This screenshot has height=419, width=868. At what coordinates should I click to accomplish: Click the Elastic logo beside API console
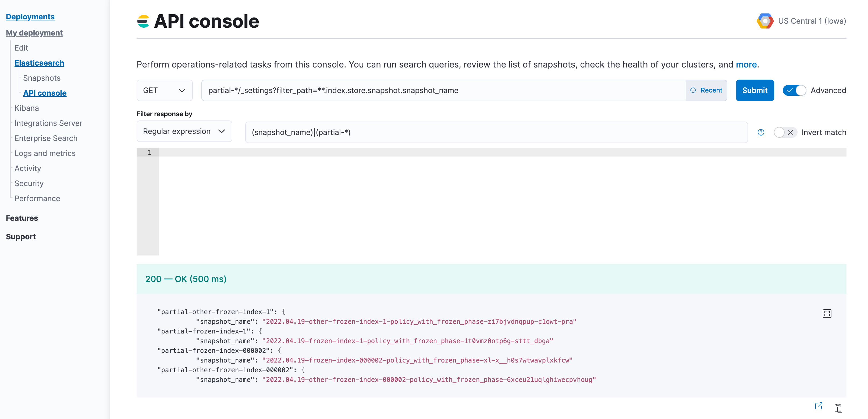coord(143,21)
